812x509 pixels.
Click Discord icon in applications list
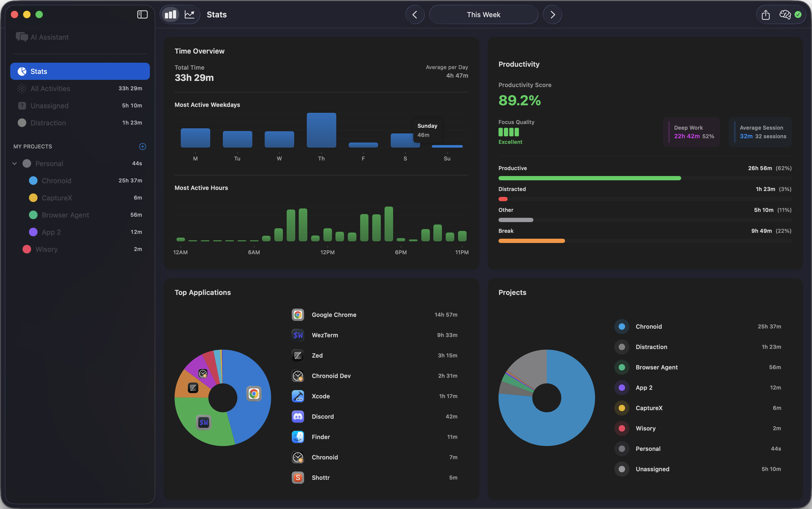(298, 416)
